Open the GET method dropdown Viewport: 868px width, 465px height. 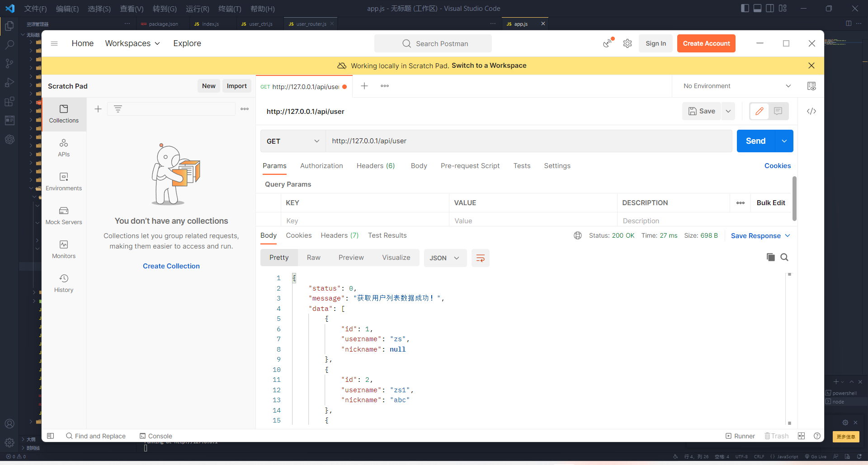point(292,141)
